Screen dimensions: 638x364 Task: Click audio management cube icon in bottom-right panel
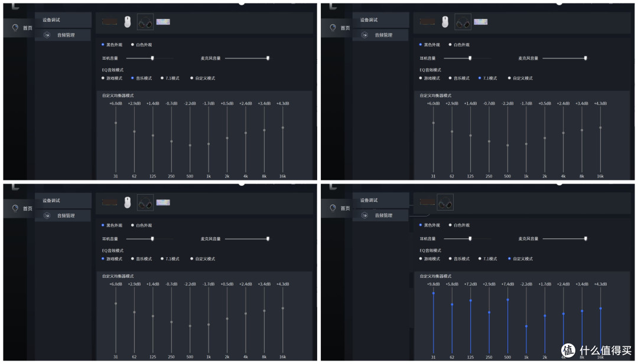pos(364,215)
